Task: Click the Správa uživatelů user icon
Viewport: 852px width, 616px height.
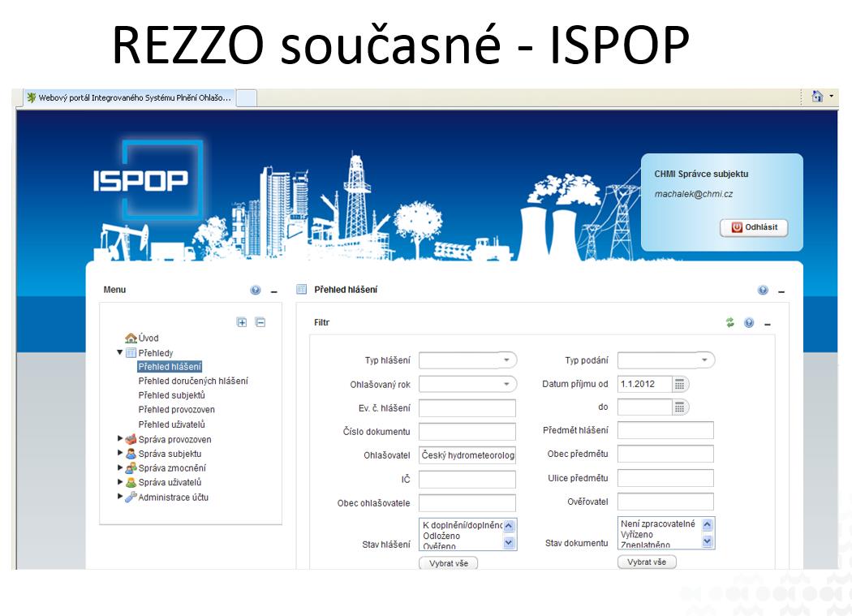Action: pyautogui.click(x=131, y=482)
